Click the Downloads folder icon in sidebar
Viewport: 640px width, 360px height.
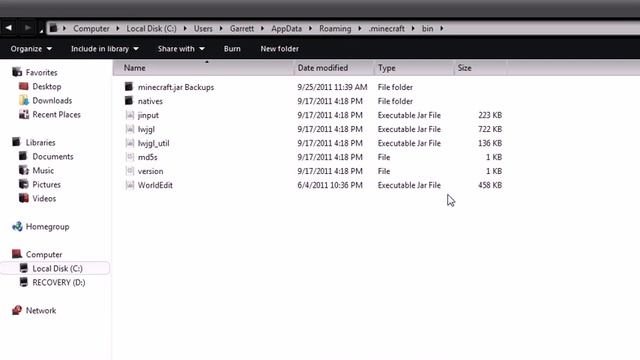[24, 100]
